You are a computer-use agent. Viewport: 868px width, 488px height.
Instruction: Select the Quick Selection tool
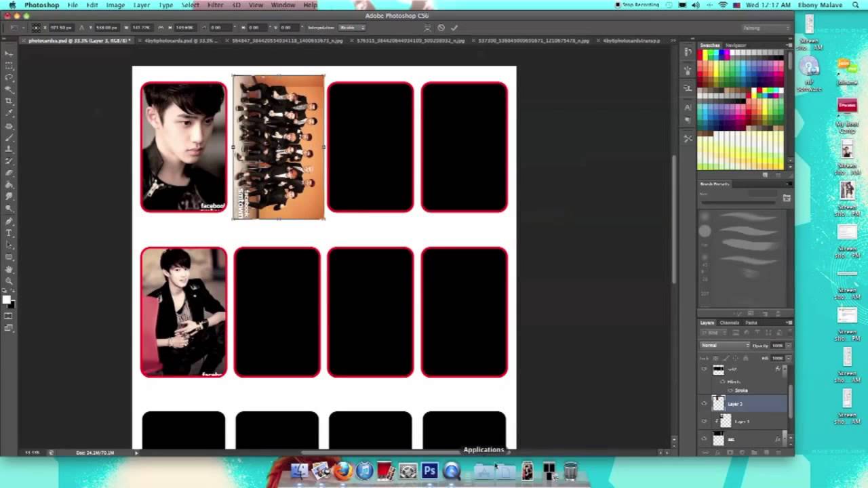click(x=9, y=89)
